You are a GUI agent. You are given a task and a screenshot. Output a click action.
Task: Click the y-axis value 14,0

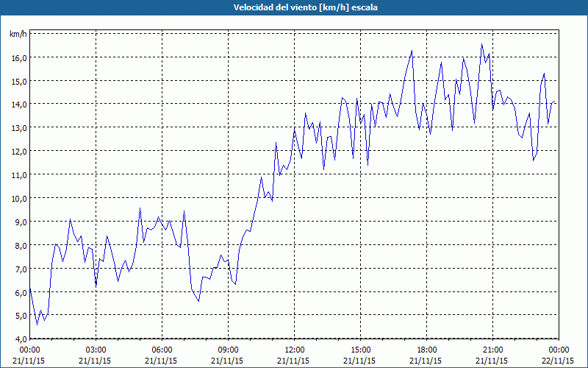point(20,105)
